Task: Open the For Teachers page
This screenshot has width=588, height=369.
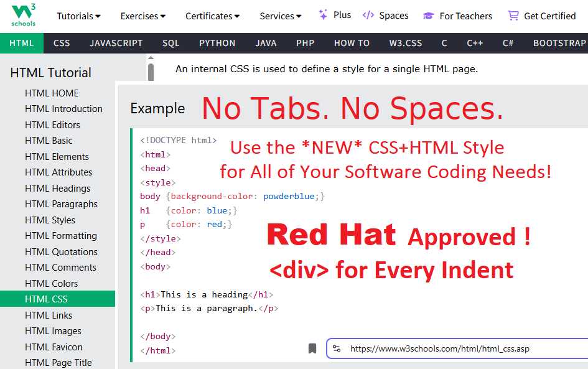Action: (466, 16)
